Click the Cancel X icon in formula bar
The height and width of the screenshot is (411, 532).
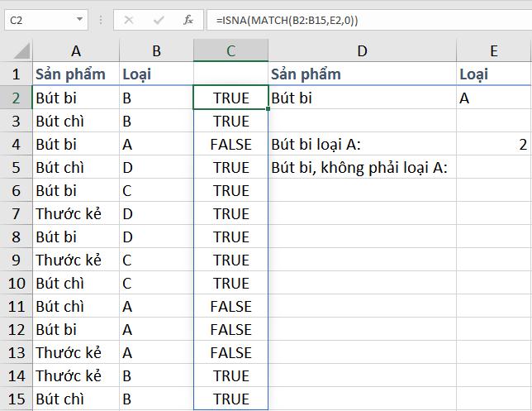128,19
